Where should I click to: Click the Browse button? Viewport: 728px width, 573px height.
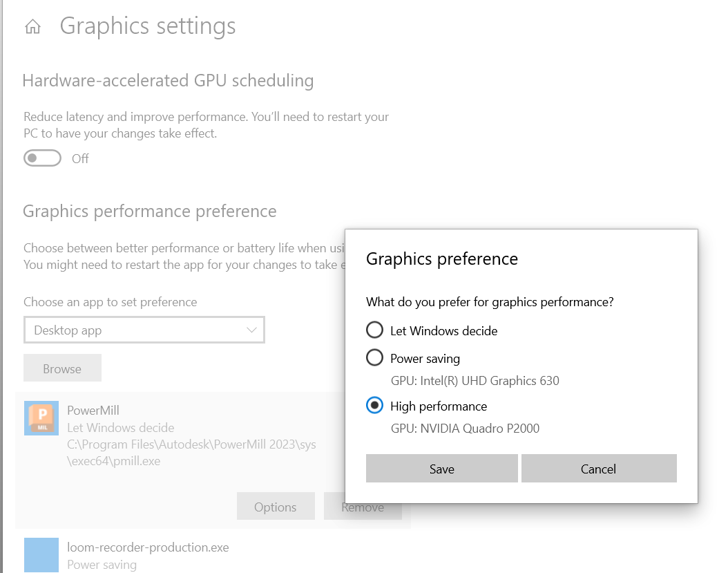[62, 368]
